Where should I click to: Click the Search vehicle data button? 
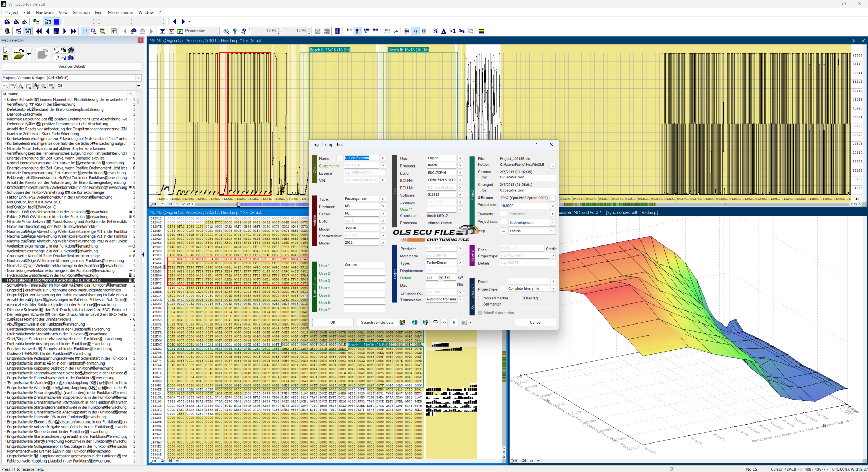tap(377, 322)
